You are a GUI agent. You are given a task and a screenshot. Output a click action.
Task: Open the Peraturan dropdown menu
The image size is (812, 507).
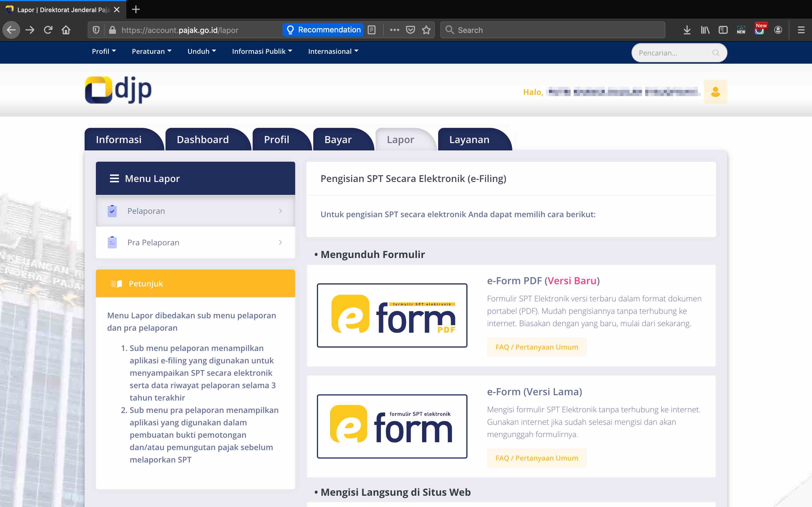pos(151,51)
